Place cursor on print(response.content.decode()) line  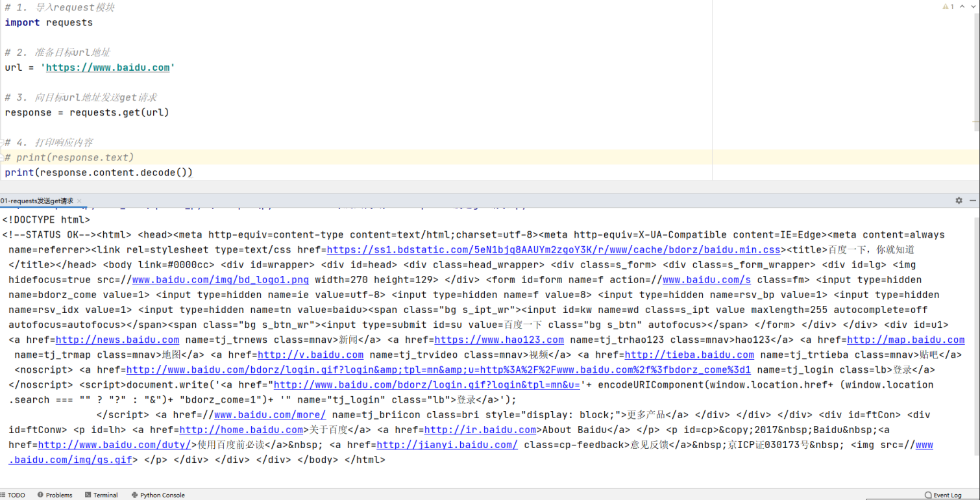pyautogui.click(x=99, y=172)
